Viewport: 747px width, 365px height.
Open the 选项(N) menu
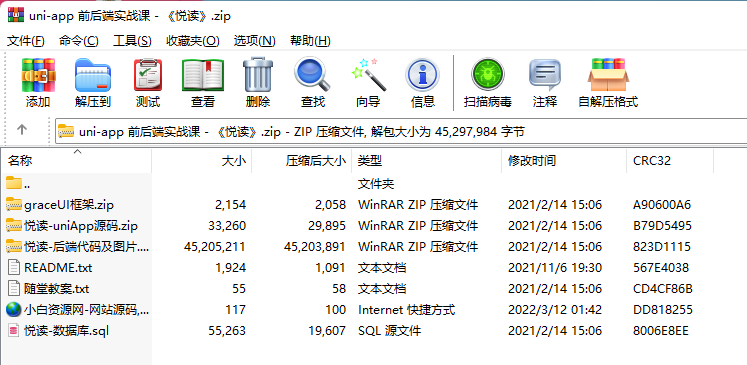254,41
